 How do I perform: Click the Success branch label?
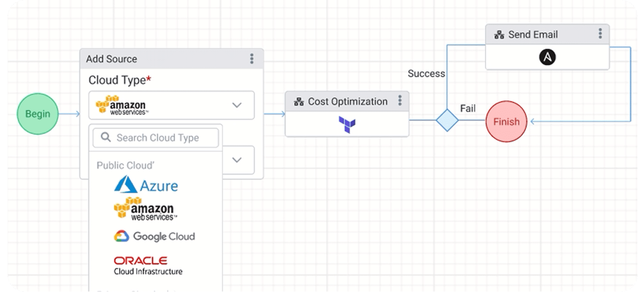[x=426, y=74]
